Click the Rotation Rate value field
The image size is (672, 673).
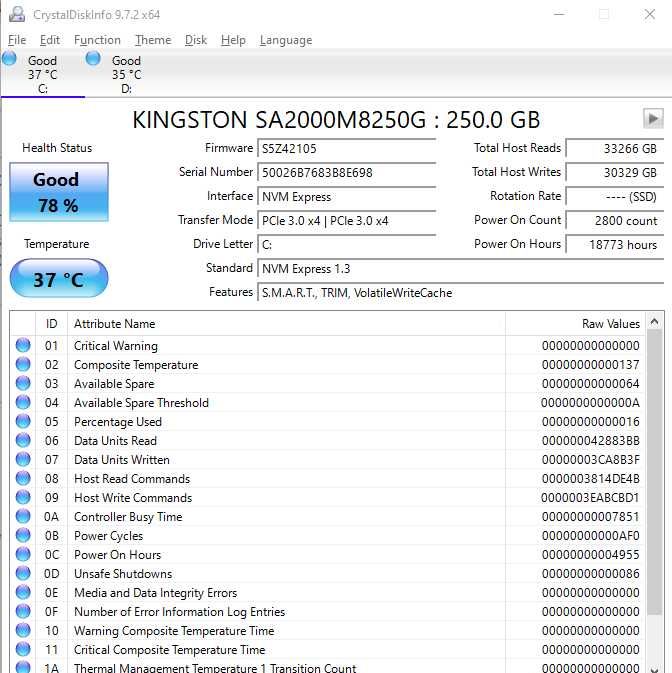[615, 197]
